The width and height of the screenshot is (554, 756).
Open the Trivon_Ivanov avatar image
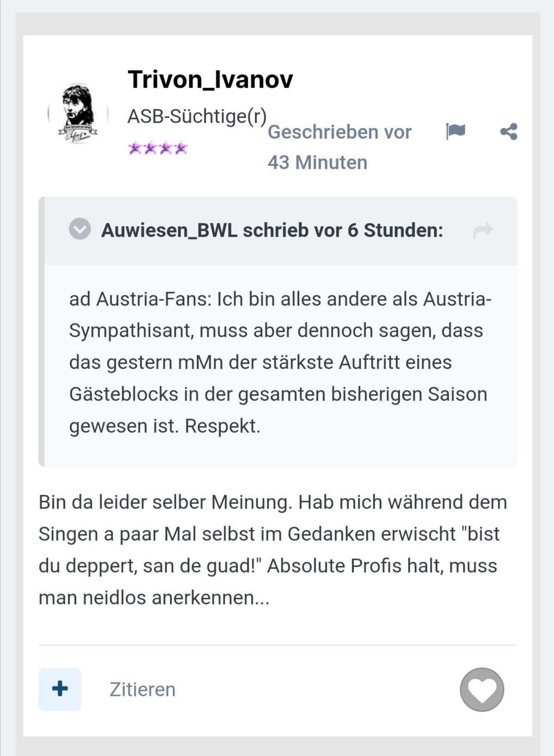(x=78, y=114)
